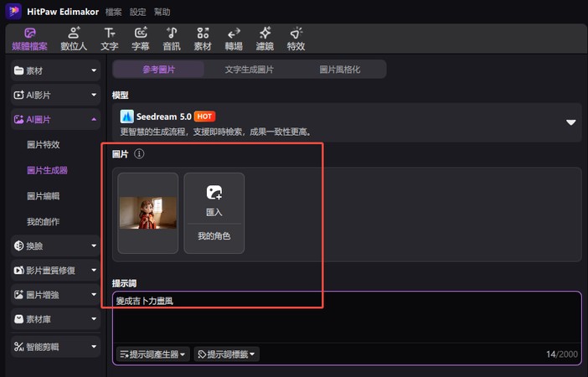Image resolution: width=588 pixels, height=377 pixels.
Task: Open the 檔案 menu
Action: coord(113,12)
